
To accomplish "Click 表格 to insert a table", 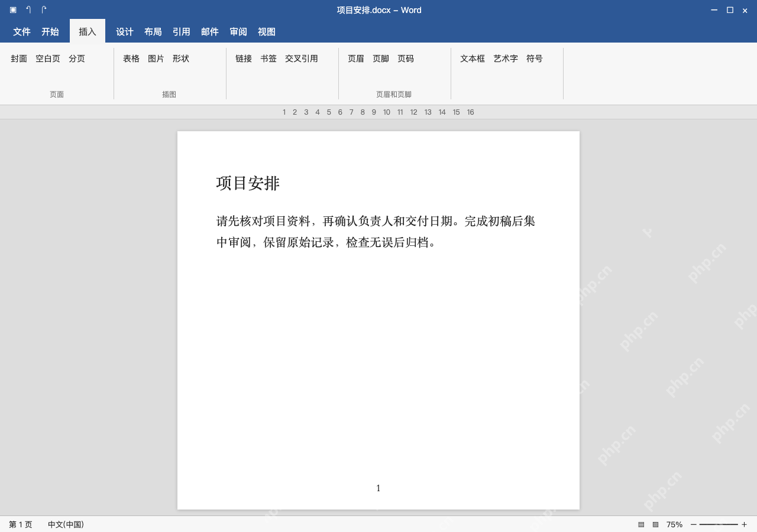I will [x=131, y=59].
